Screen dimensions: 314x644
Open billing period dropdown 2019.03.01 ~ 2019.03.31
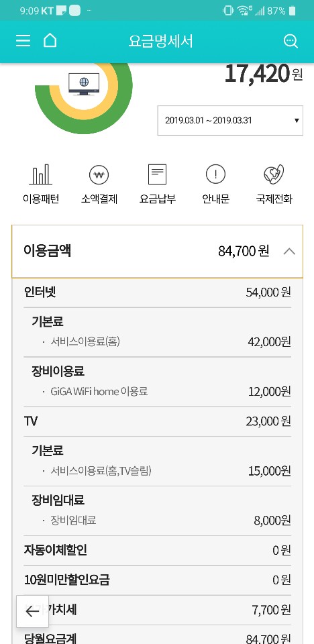[230, 120]
